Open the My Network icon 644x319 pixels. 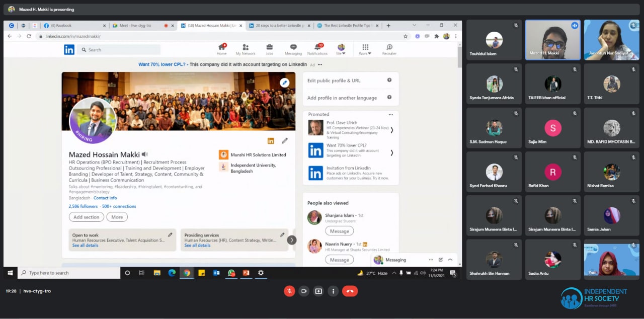tap(246, 49)
